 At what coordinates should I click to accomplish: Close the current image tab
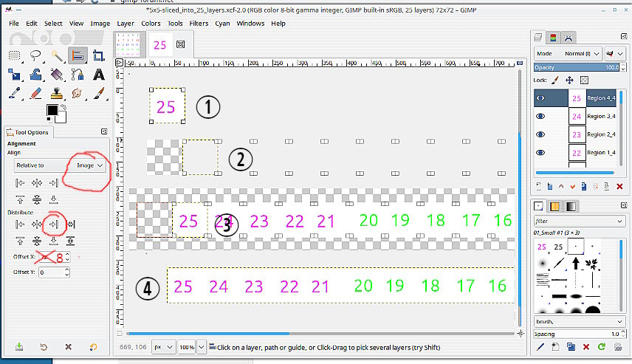tap(181, 44)
